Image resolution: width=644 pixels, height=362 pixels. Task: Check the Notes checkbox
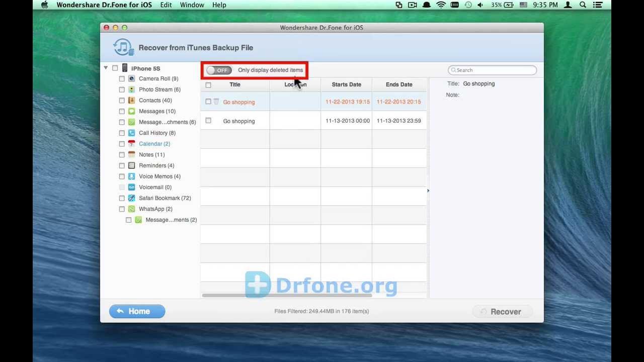(122, 155)
